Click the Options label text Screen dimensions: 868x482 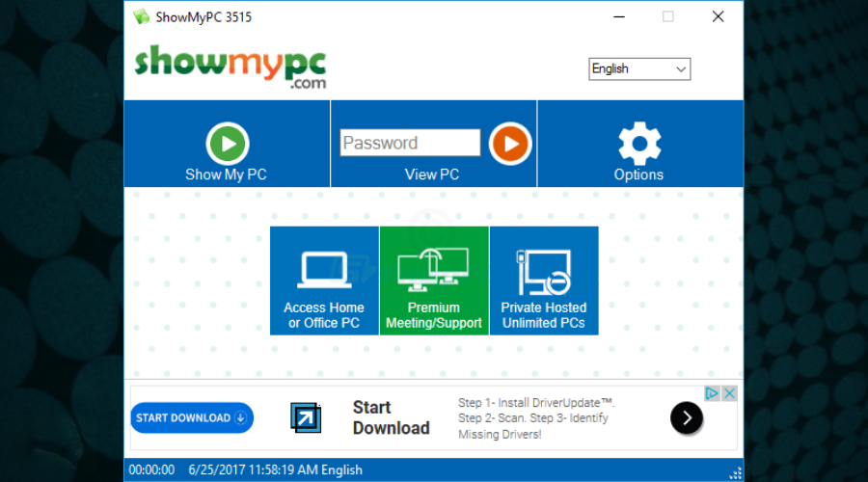click(638, 174)
